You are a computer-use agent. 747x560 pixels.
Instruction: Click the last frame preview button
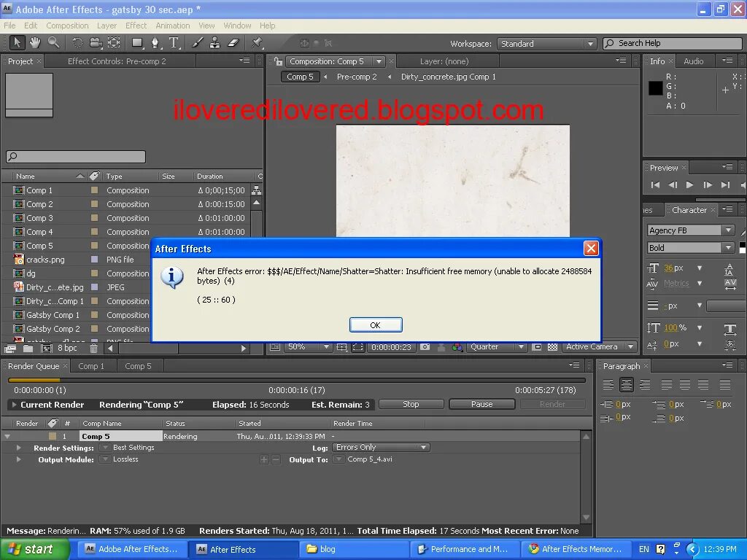725,184
